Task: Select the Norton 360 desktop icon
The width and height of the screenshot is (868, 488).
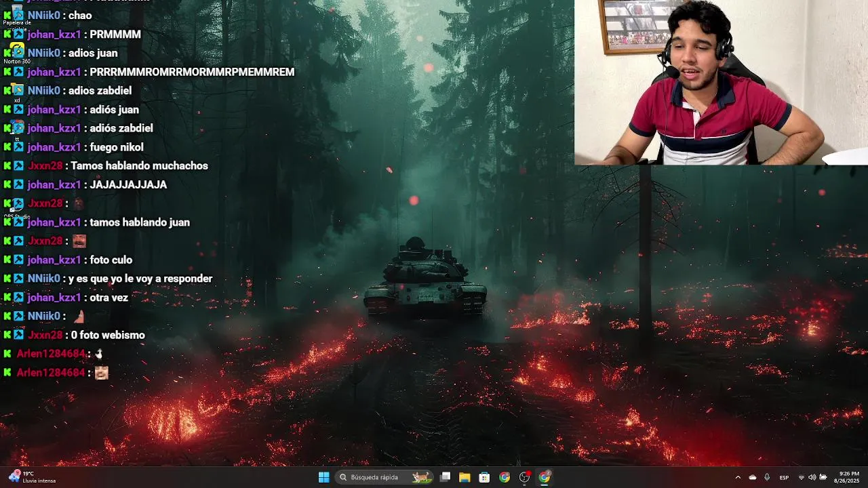Action: (x=17, y=54)
